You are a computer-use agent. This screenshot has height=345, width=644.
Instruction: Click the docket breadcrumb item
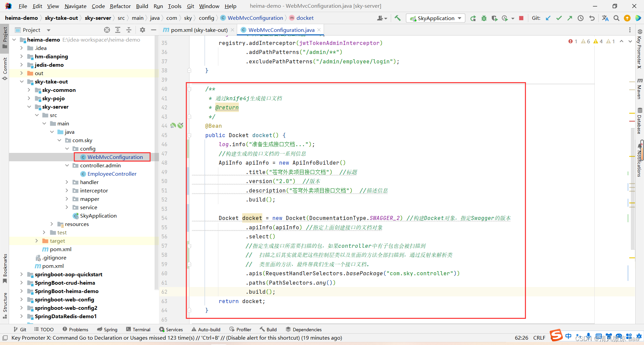(x=301, y=18)
